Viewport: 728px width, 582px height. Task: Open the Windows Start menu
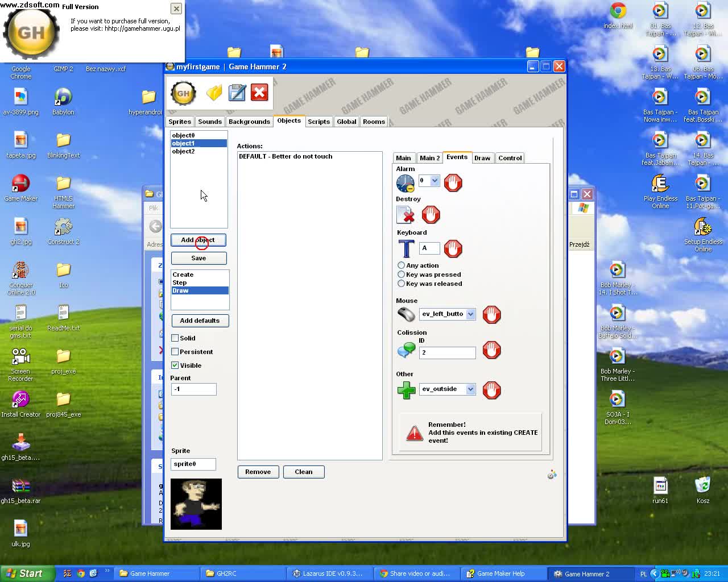tap(27, 573)
